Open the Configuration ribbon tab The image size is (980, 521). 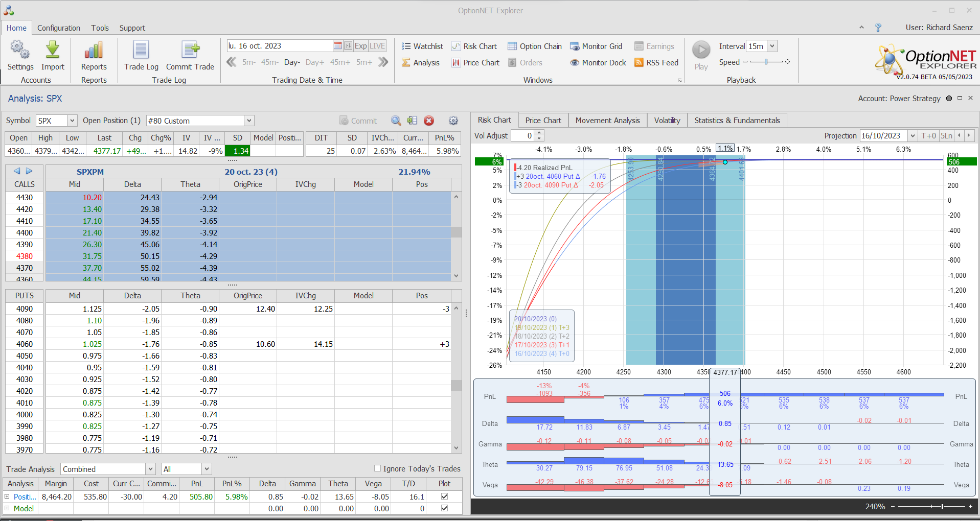tap(59, 28)
